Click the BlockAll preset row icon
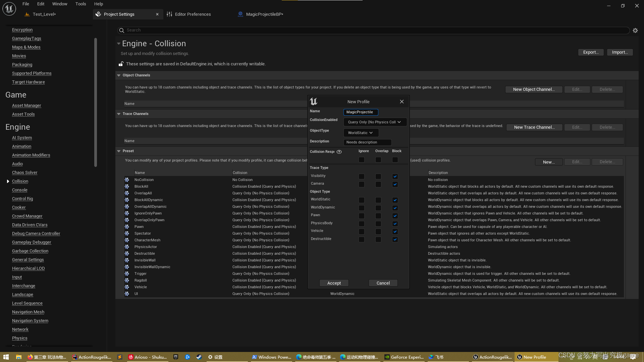 point(127,186)
